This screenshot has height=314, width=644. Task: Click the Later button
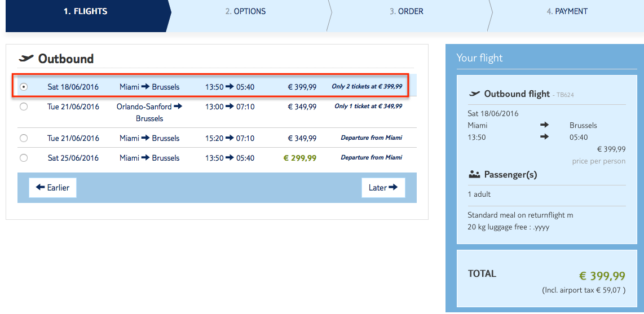[x=383, y=188]
